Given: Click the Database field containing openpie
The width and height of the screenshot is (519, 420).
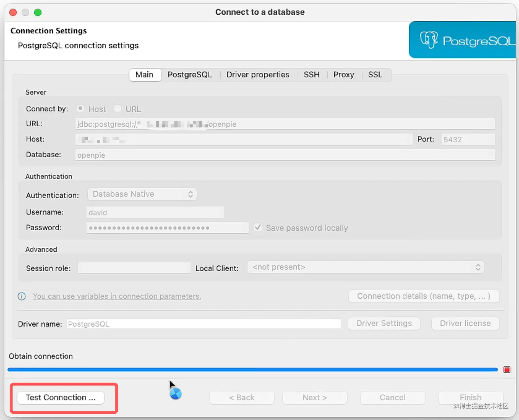Looking at the screenshot, I should (285, 155).
